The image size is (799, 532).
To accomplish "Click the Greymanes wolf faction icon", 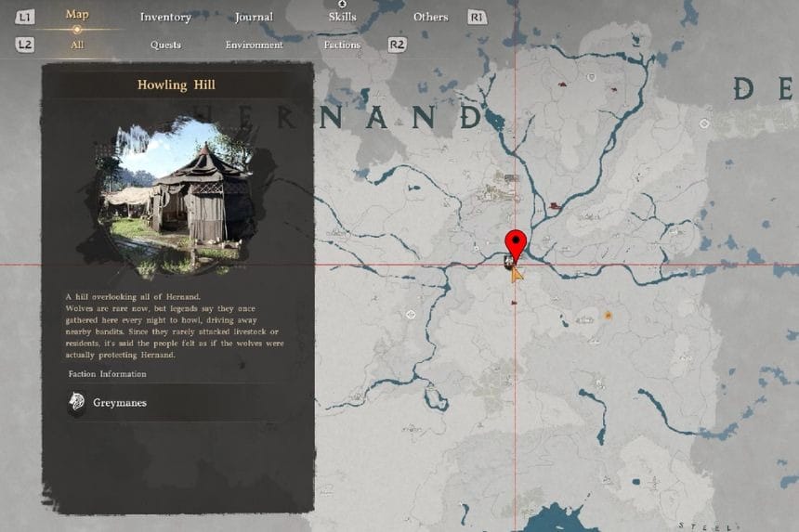I will click(76, 402).
